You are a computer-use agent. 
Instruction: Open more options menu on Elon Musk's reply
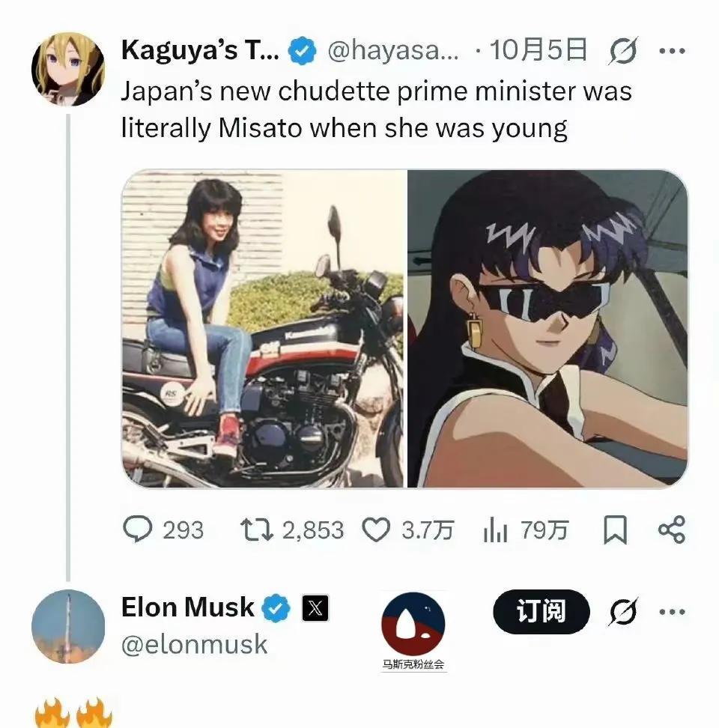(x=671, y=612)
